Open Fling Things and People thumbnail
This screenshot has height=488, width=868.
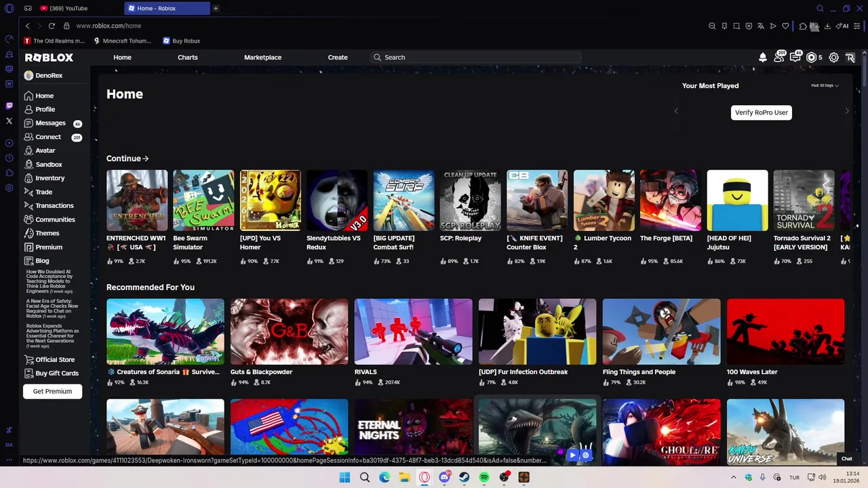tap(661, 331)
